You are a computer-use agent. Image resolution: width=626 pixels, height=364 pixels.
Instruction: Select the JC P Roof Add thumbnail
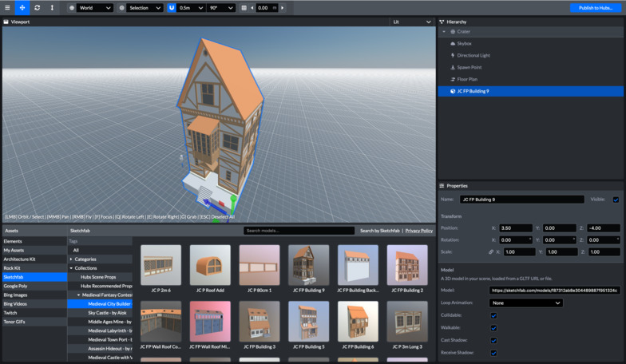pyautogui.click(x=210, y=265)
